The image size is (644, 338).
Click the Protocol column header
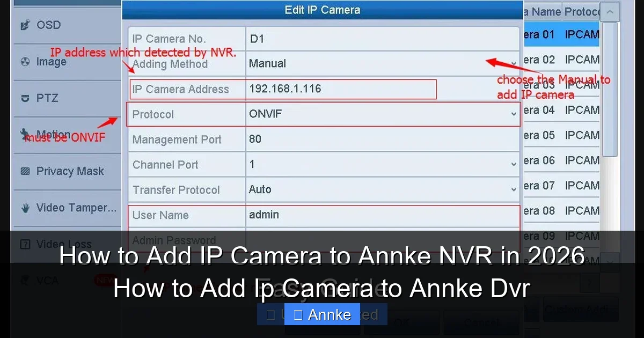(x=582, y=11)
